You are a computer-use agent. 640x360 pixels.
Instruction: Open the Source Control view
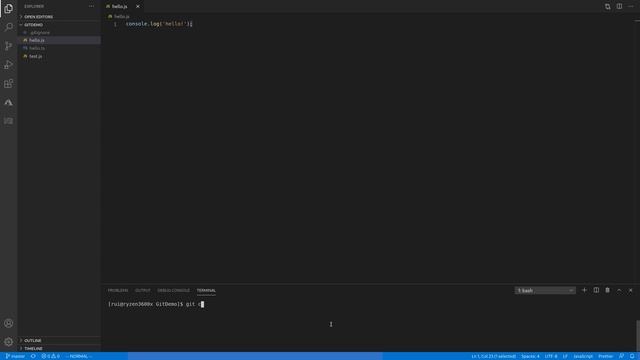9,46
